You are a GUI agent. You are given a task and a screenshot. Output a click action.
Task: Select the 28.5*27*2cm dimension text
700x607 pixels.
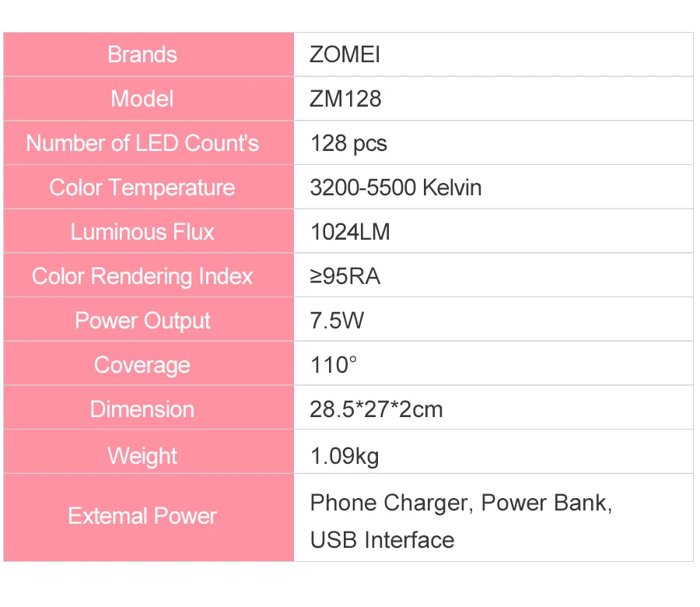point(376,409)
